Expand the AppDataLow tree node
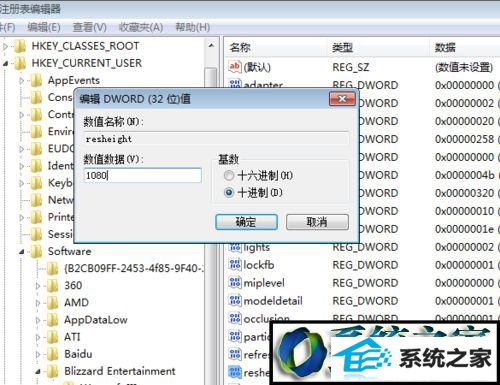500x385 pixels. pos(38,320)
